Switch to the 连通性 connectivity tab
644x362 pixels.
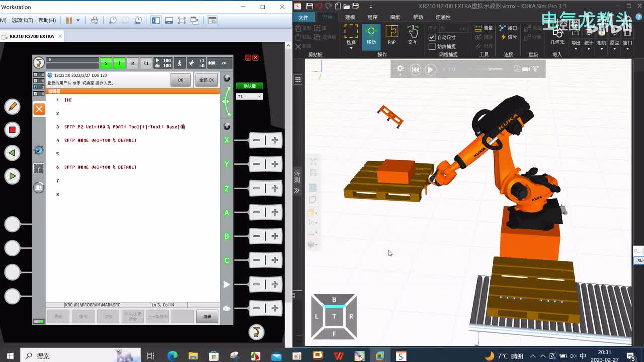point(443,17)
